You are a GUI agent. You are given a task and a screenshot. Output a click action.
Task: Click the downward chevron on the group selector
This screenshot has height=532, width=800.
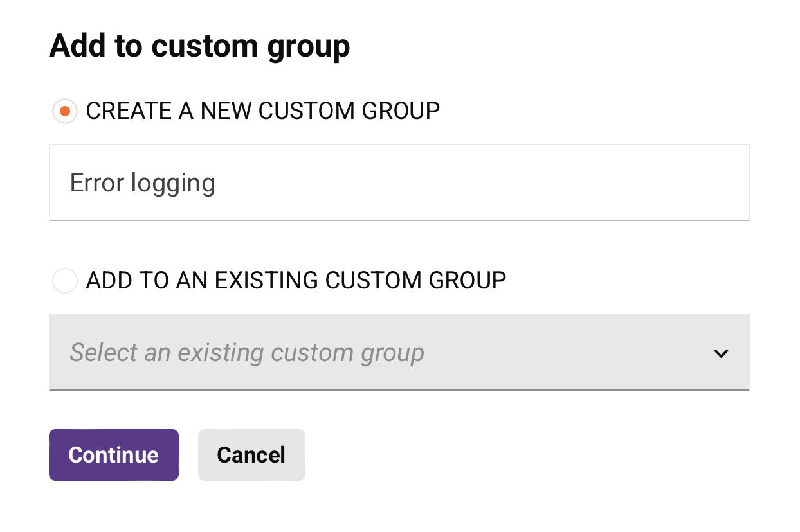[721, 353]
